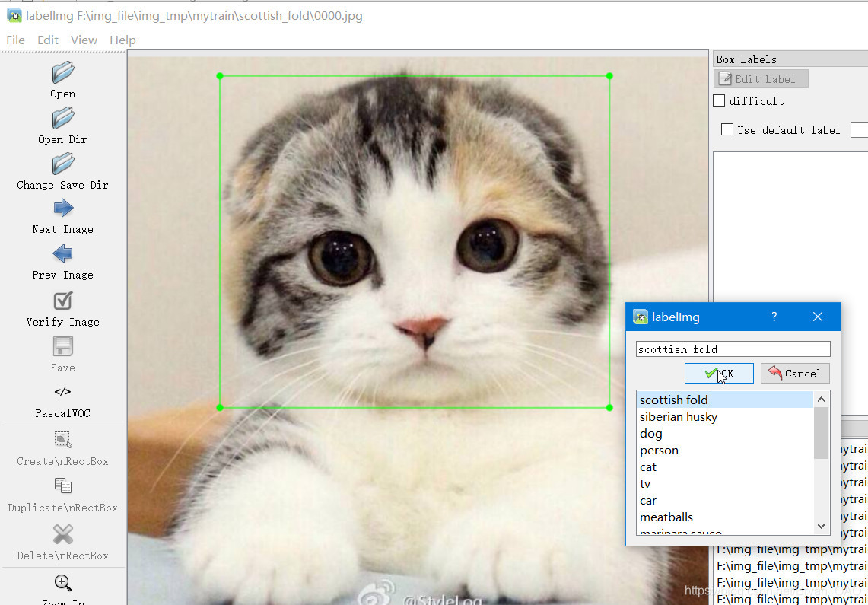The height and width of the screenshot is (605, 868).
Task: Select tv in label list
Action: pos(725,484)
